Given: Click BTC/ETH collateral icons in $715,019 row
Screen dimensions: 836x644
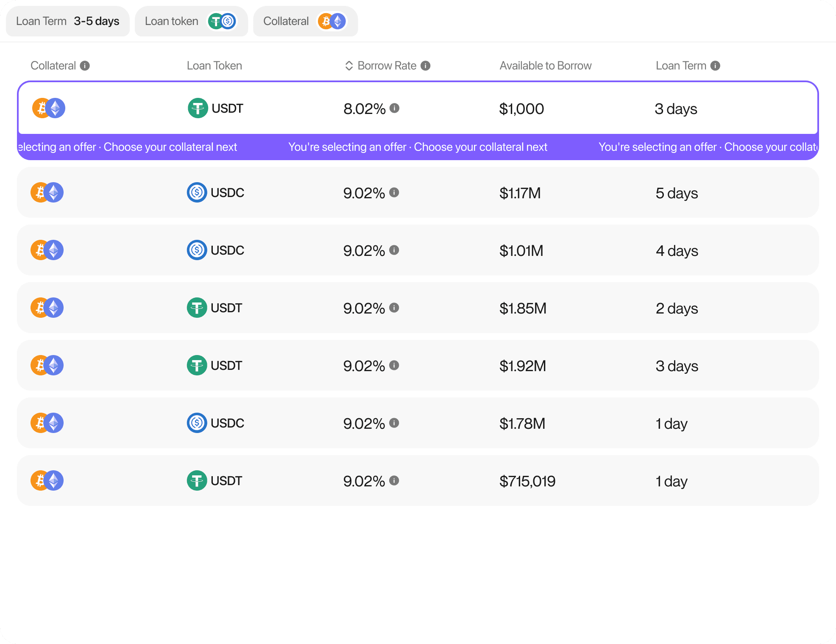Looking at the screenshot, I should [47, 480].
